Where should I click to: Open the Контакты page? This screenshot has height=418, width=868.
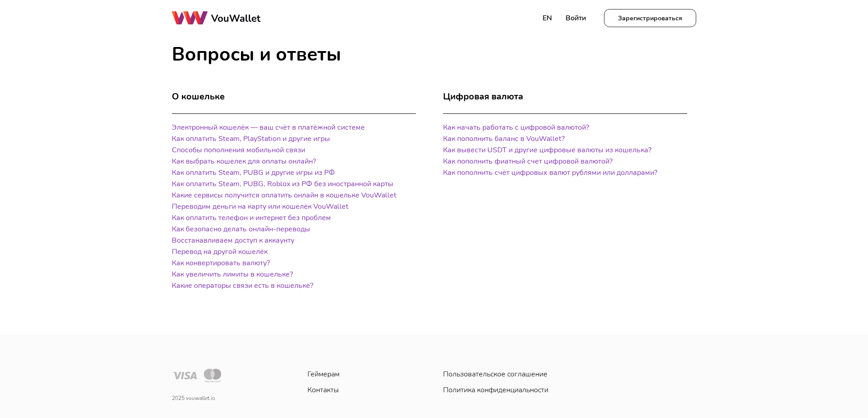(x=323, y=390)
